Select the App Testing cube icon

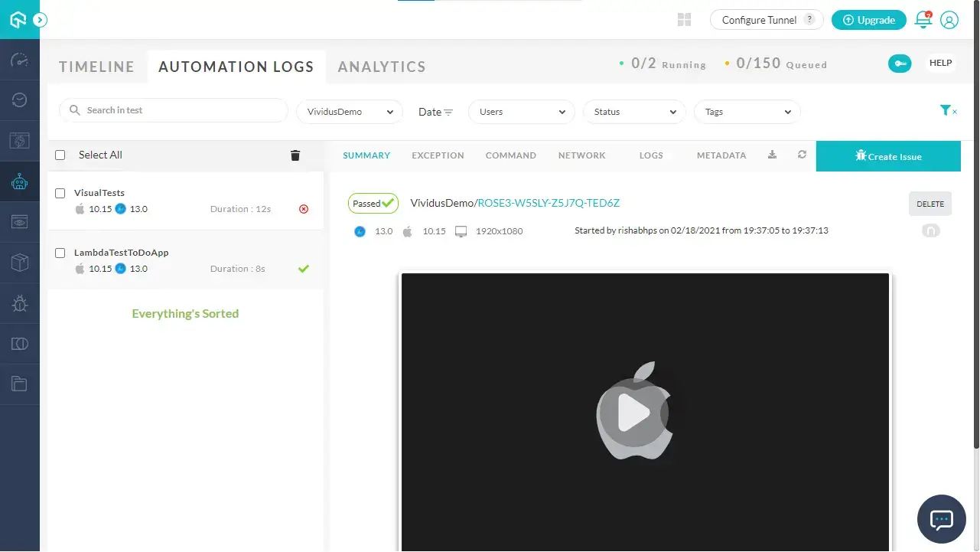click(x=19, y=263)
